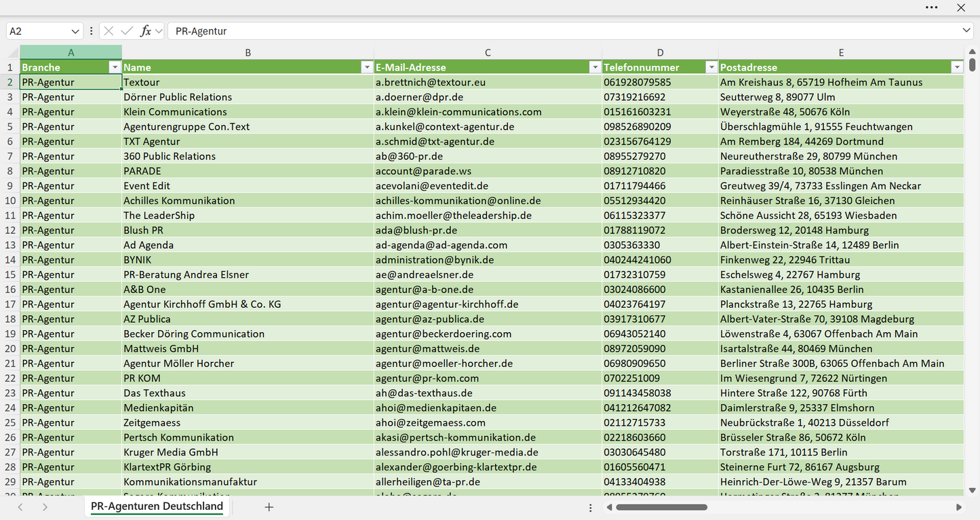Switch to the PR-Agenturen Deutschland sheet tab

coord(157,506)
